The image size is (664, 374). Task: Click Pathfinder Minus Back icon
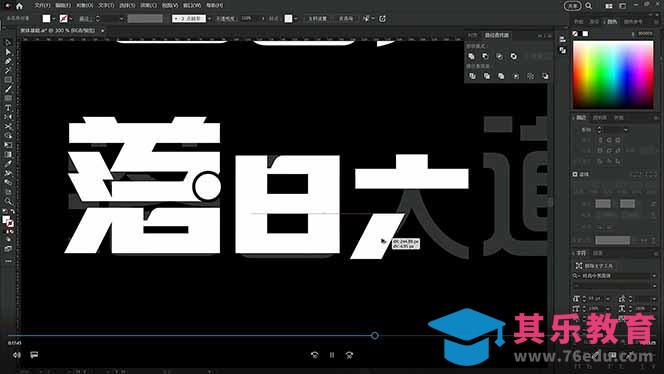[545, 76]
